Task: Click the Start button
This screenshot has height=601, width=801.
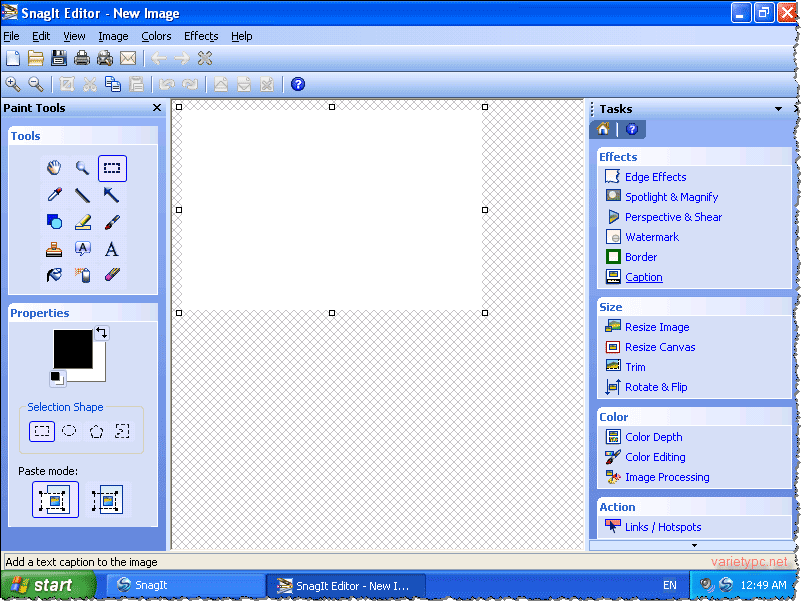Action: click(48, 585)
